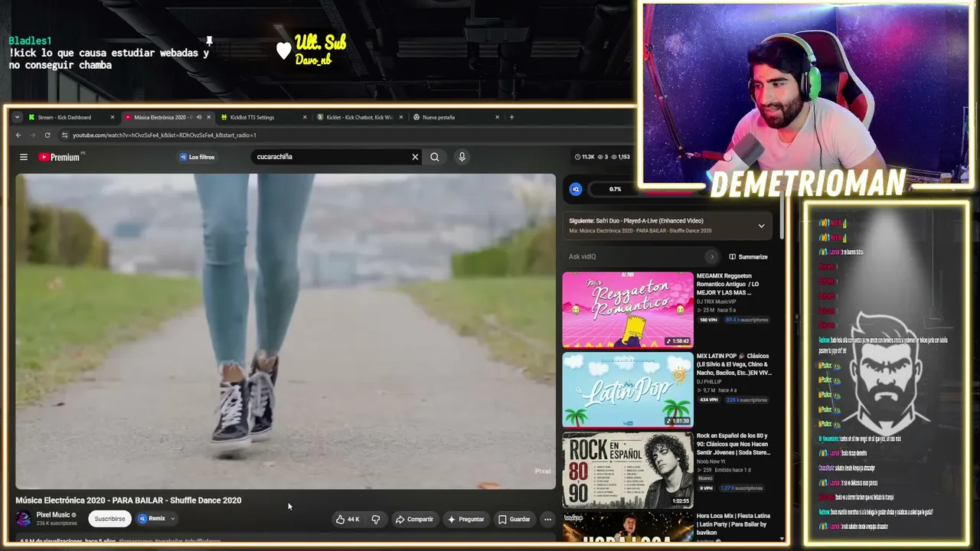Open a new browser tab

pos(512,117)
